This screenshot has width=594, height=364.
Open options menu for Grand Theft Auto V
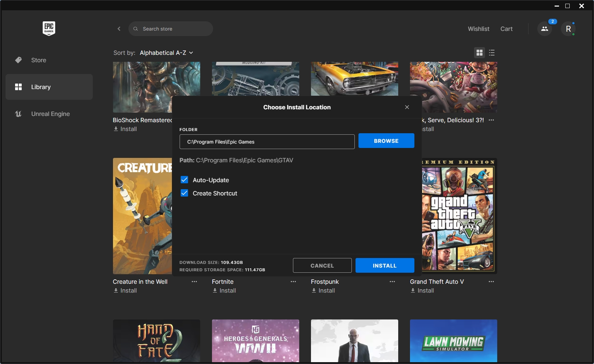pos(491,282)
